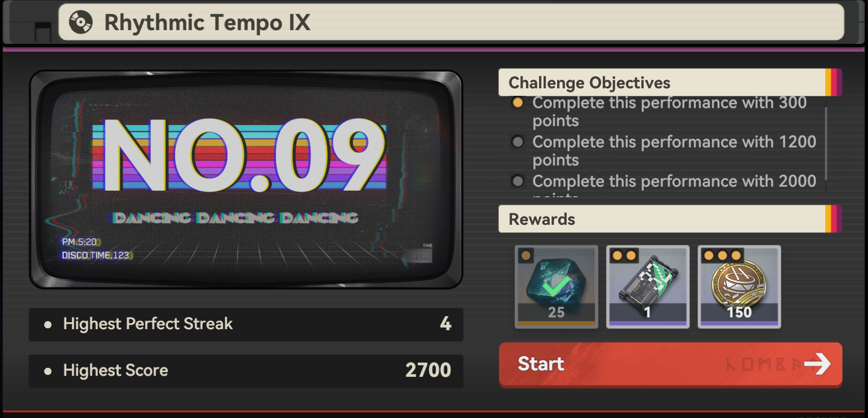The height and width of the screenshot is (418, 868).
Task: Click the Rhythmic Tempo IX title bar
Action: (451, 23)
